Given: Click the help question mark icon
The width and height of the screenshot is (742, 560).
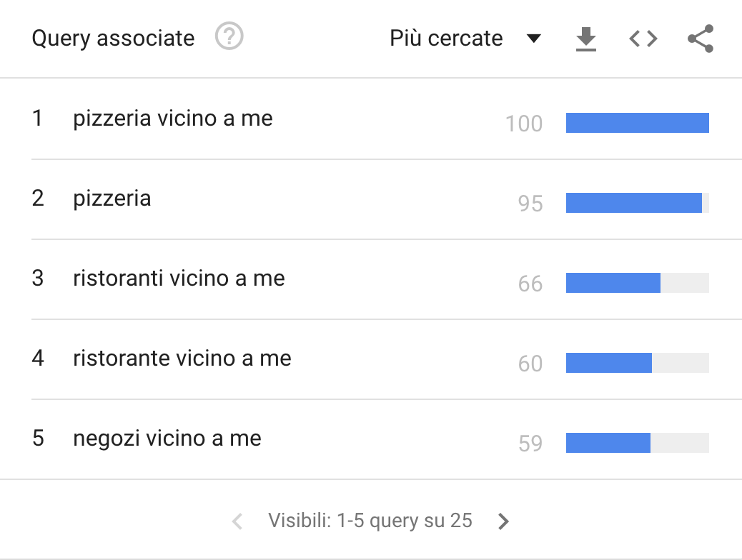Looking at the screenshot, I should click(x=229, y=36).
